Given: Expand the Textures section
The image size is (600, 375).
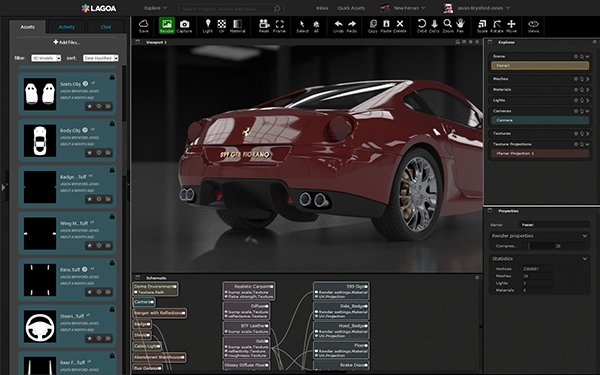Looking at the screenshot, I should (x=587, y=134).
